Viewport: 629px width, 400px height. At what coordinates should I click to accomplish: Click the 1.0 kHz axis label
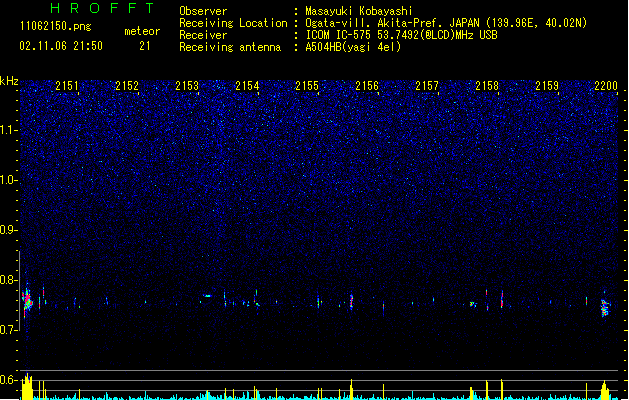(x=8, y=180)
